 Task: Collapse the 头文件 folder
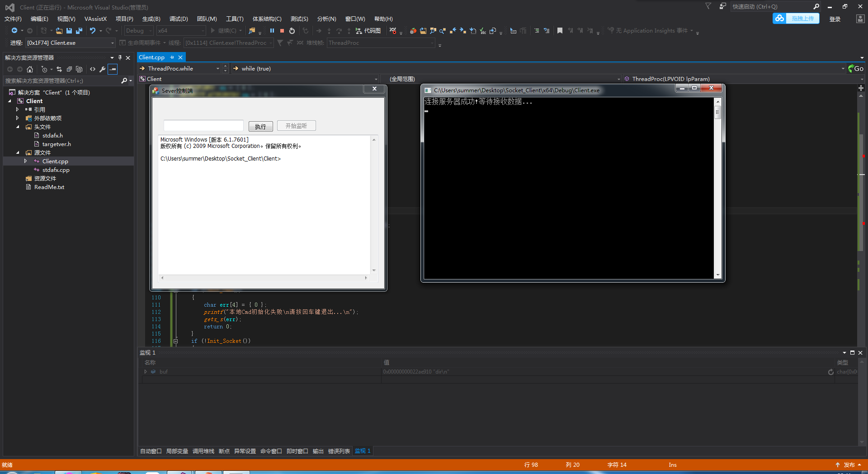(x=18, y=127)
